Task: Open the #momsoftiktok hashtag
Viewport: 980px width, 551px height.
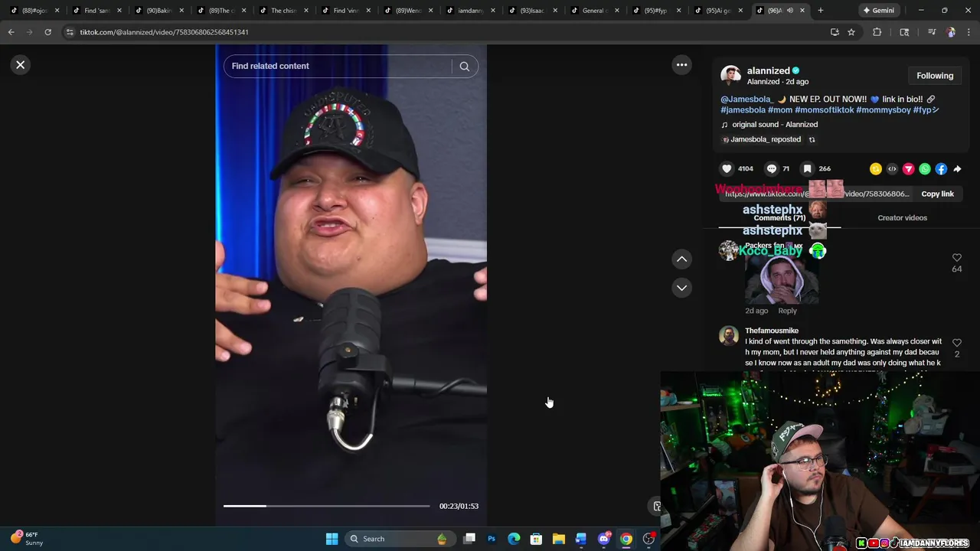Action: pyautogui.click(x=824, y=110)
